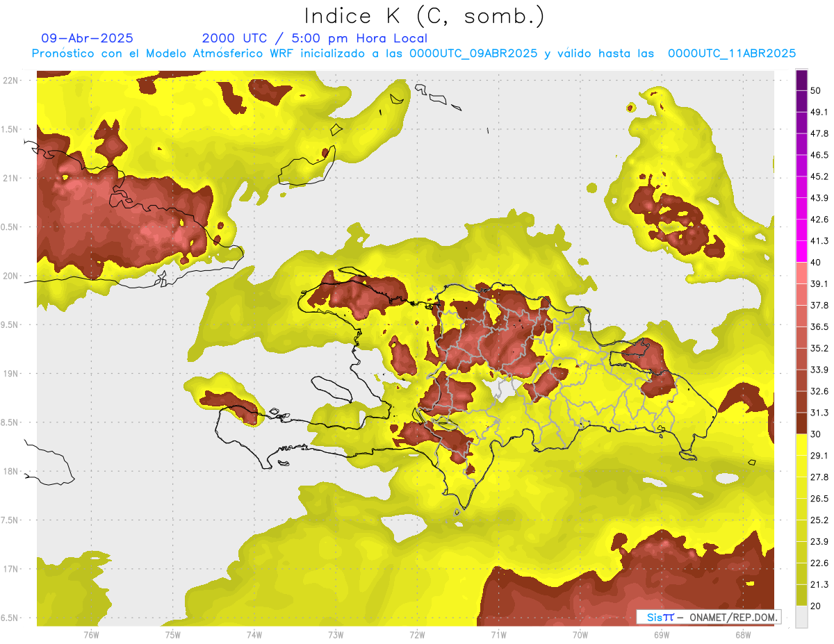Click the "49.1" colorbar value
The image size is (834, 644).
click(819, 112)
